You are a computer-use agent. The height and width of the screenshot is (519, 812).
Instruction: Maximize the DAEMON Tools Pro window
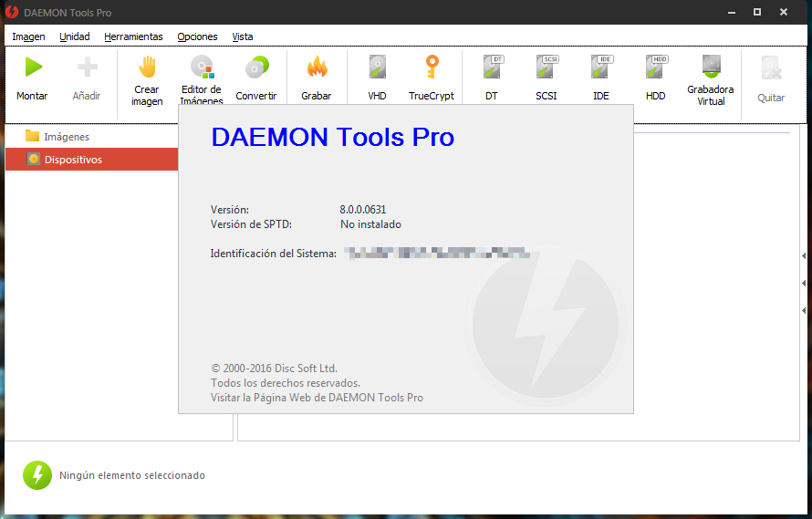pyautogui.click(x=757, y=12)
